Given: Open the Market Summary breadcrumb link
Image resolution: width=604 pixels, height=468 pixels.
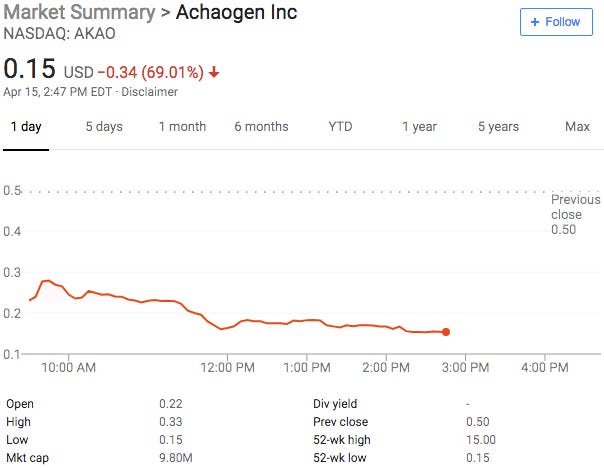Looking at the screenshot, I should (78, 13).
